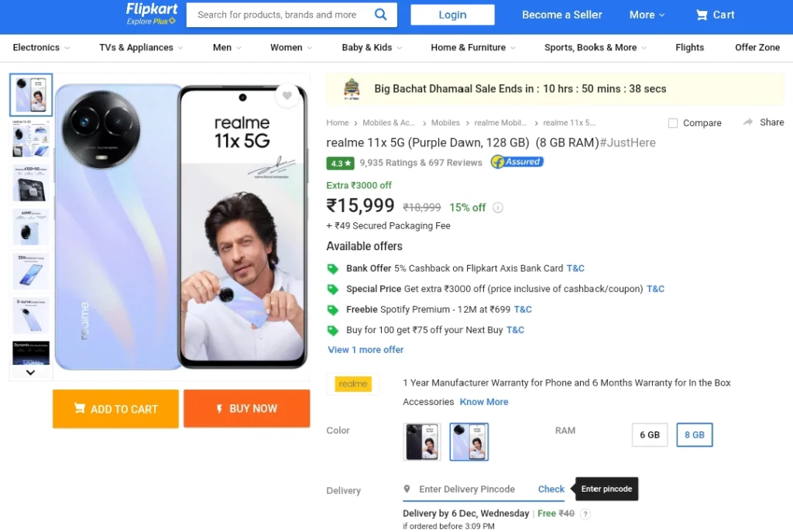This screenshot has width=793, height=532.
Task: Click the Flipkart logo
Action: coord(152,14)
